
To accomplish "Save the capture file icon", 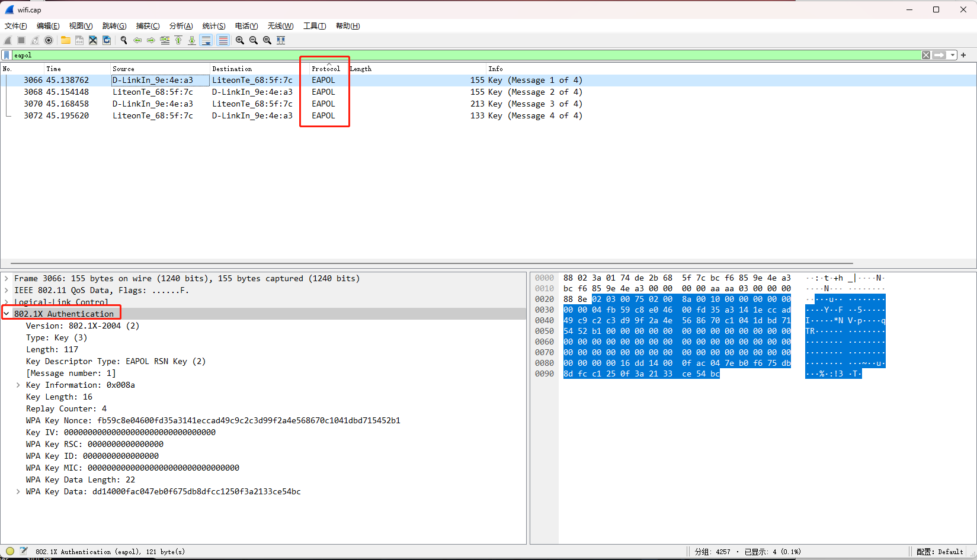I will (x=79, y=40).
